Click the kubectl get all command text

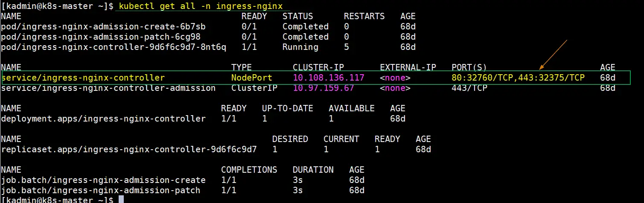(x=203, y=6)
